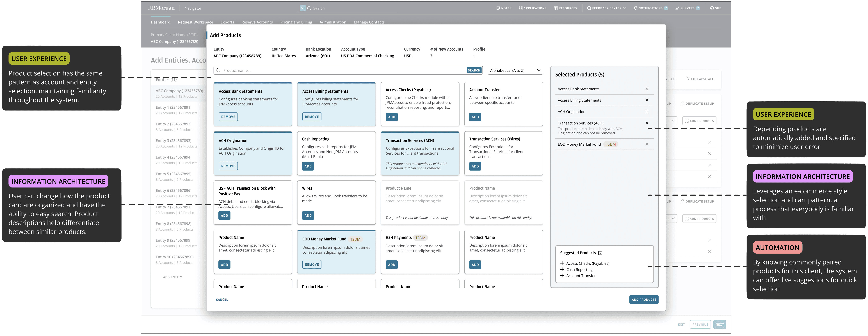Remove Access Bank Statements from selected list
Image resolution: width=868 pixels, height=336 pixels.
point(647,89)
